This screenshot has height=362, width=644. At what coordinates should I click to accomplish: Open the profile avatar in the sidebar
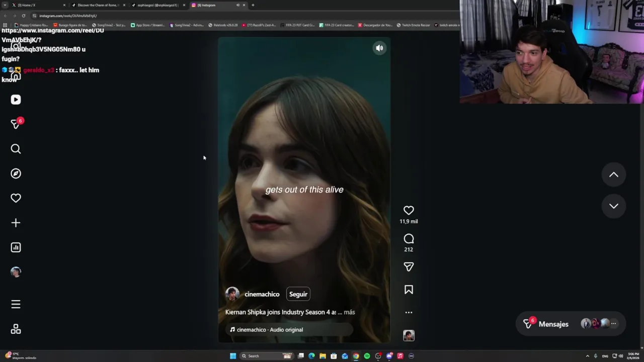[16, 272]
